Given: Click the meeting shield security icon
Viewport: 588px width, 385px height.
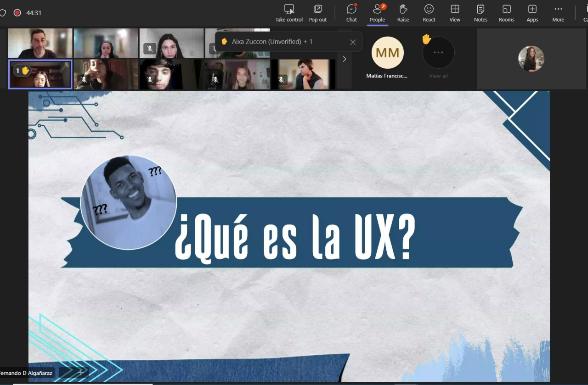Looking at the screenshot, I should (x=2, y=13).
